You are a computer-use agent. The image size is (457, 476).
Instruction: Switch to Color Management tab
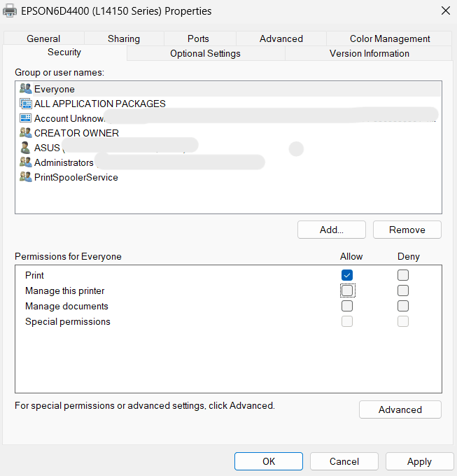point(390,38)
